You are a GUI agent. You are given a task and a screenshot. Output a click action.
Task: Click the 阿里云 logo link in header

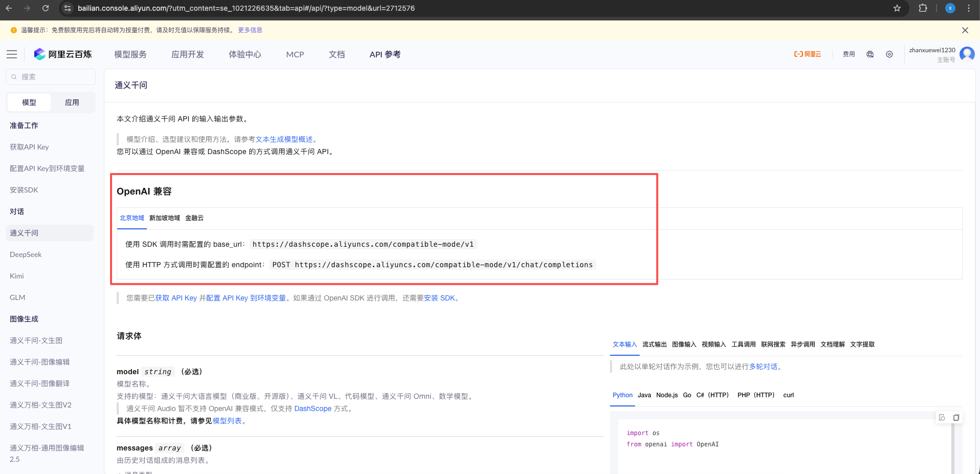808,54
